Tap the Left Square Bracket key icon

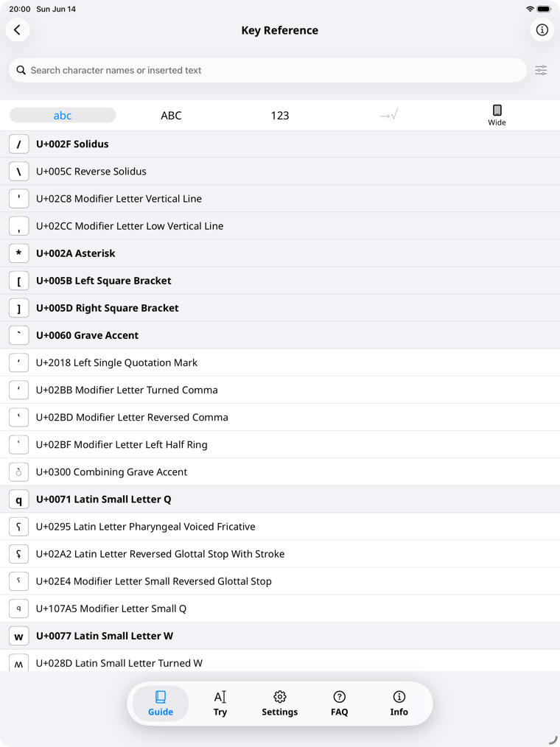click(x=19, y=281)
